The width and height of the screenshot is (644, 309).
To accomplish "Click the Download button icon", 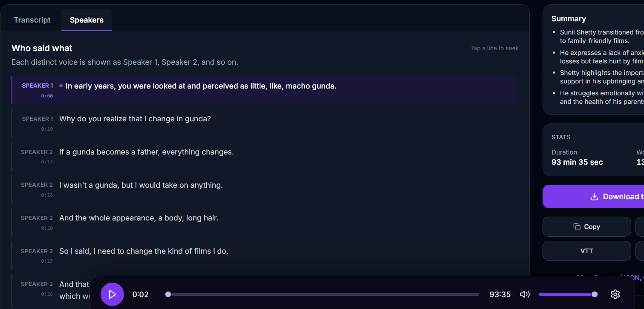I will pos(595,197).
